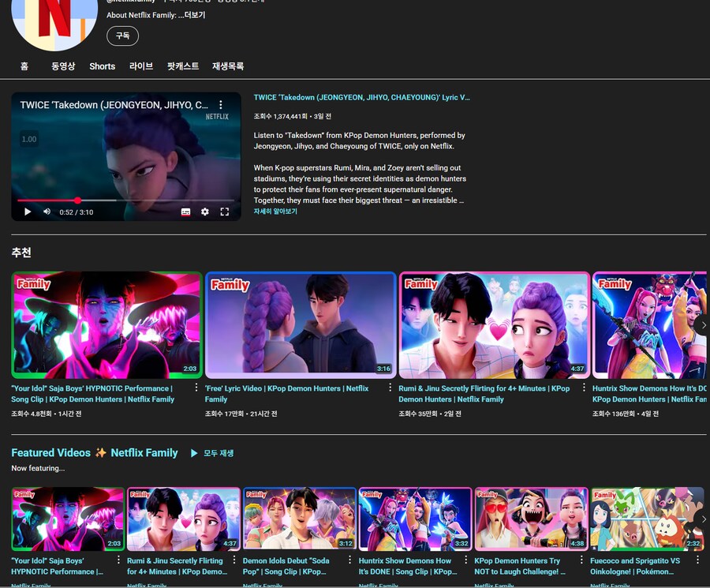Screen dimensions: 710x588
Task: Open Huntrix thumbnail in Featured Videos
Action: coord(415,519)
